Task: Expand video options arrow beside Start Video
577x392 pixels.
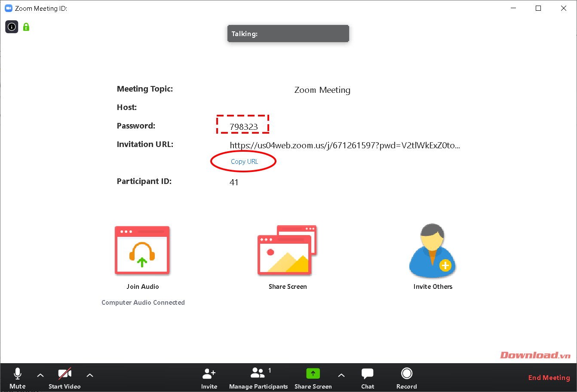Action: pos(90,375)
